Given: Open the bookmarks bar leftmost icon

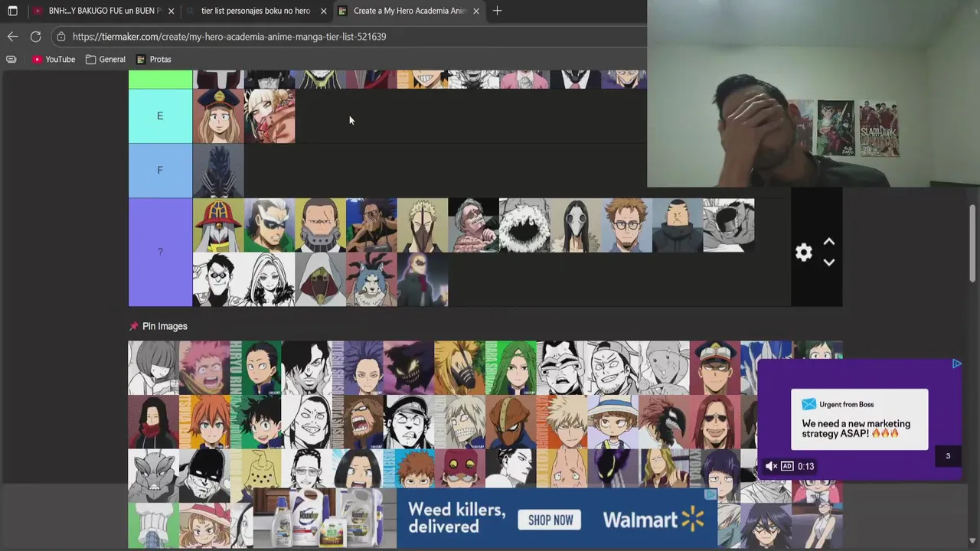Looking at the screenshot, I should [11, 59].
